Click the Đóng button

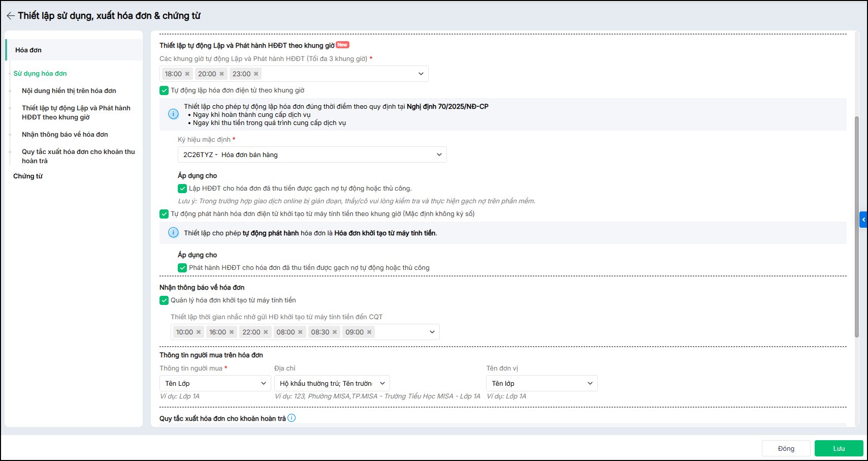pos(786,448)
